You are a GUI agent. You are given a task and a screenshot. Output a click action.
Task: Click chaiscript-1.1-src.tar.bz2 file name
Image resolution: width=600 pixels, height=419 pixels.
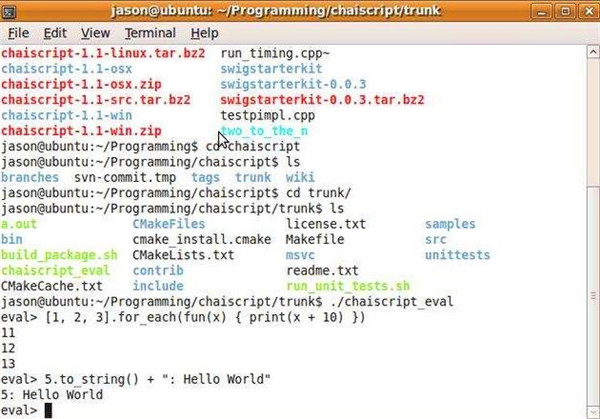tap(96, 100)
